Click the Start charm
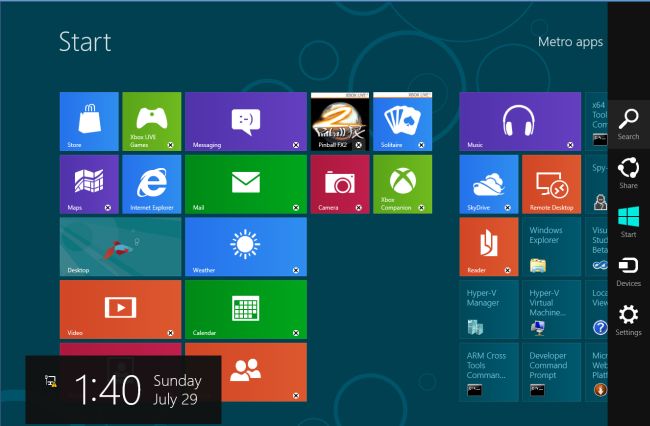Viewport: 650px width, 426px height. pos(628,222)
